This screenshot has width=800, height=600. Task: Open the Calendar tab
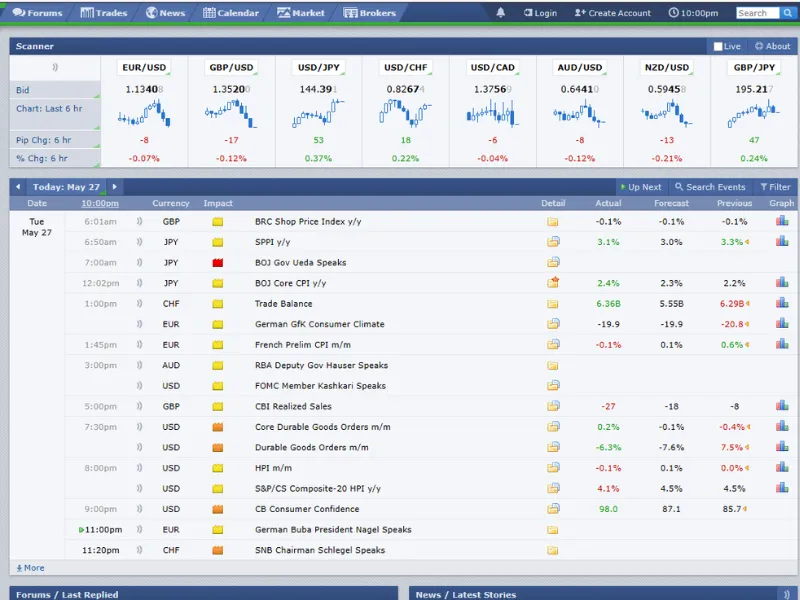pyautogui.click(x=231, y=13)
